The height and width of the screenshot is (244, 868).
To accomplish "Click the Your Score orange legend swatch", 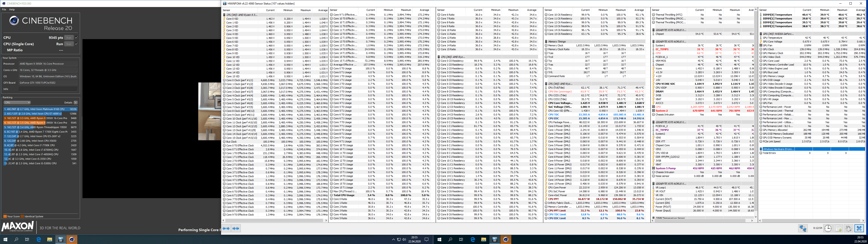I will [5, 216].
